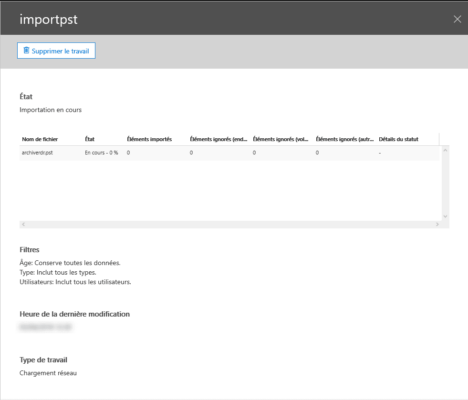Sort by Nom de fichier column header
468x400 pixels.
pos(40,139)
